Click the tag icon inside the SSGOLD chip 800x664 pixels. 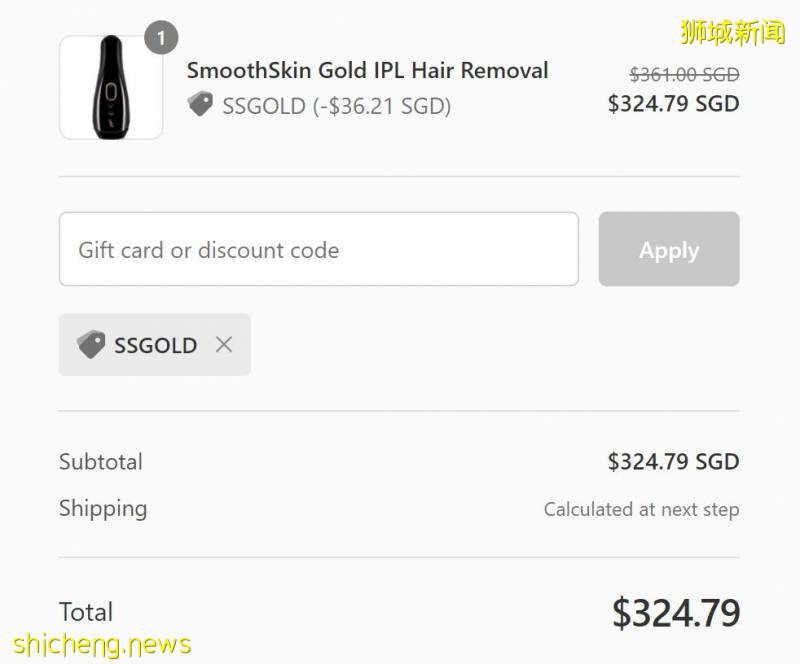91,345
